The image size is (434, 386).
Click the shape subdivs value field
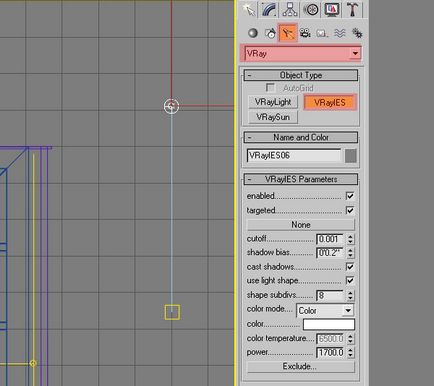pyautogui.click(x=330, y=295)
